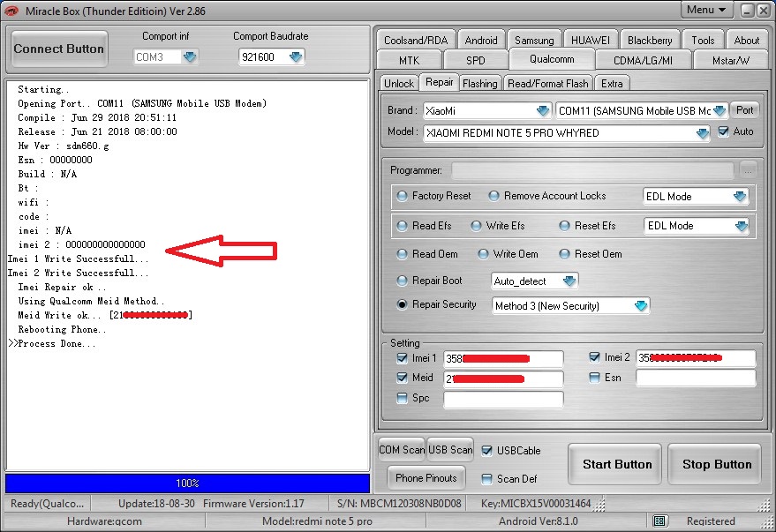The height and width of the screenshot is (532, 776).
Task: Switch to the Coolsand/RDA tab
Action: pos(416,40)
